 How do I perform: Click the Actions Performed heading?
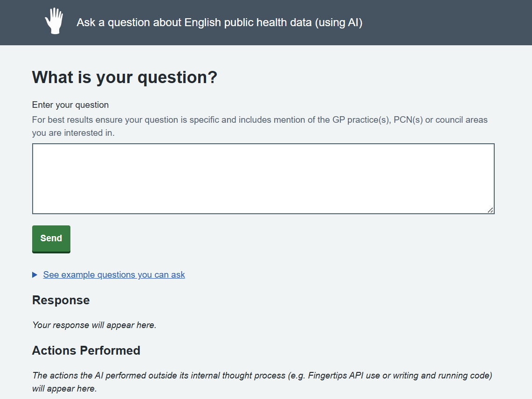(x=86, y=350)
